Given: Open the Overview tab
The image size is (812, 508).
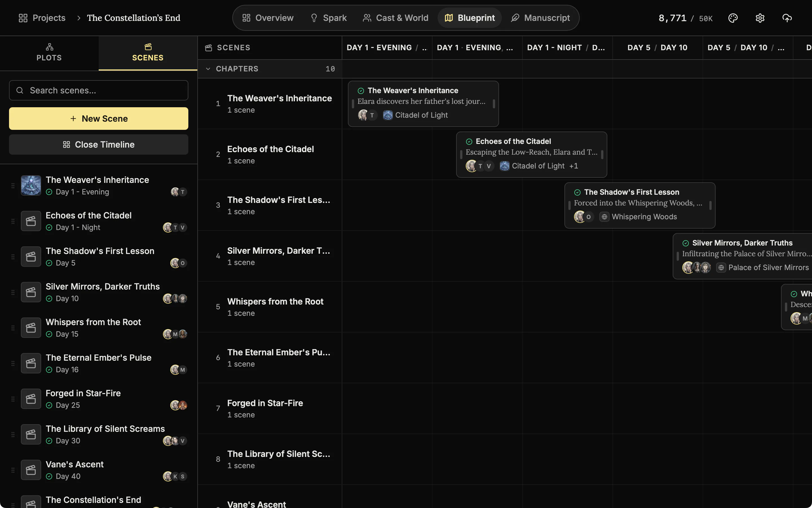Looking at the screenshot, I should coord(268,18).
